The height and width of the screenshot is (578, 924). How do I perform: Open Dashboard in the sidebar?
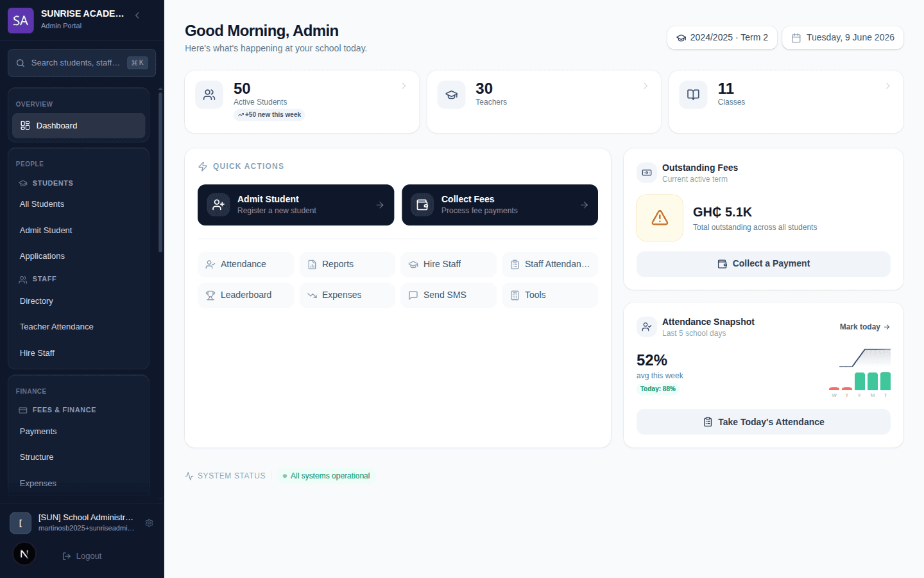click(x=78, y=126)
